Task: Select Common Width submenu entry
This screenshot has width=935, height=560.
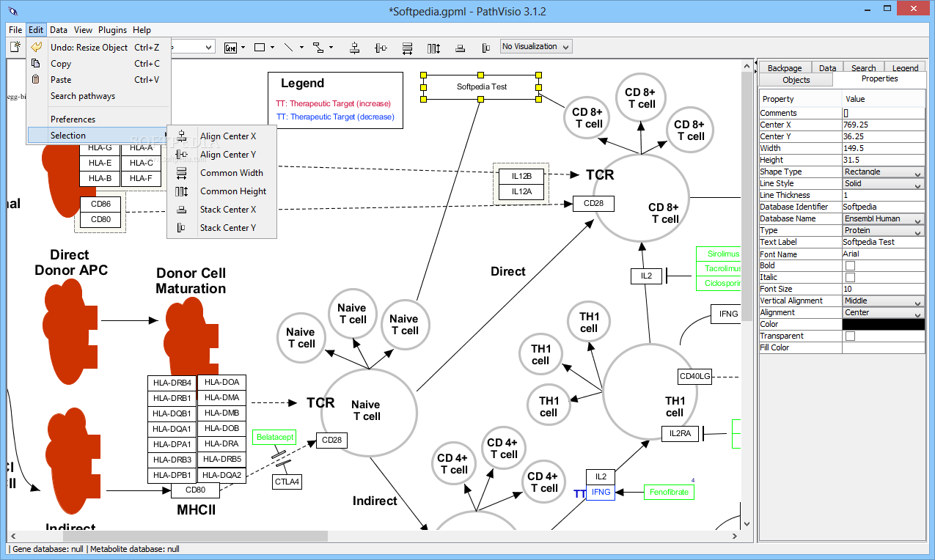Action: pos(222,172)
